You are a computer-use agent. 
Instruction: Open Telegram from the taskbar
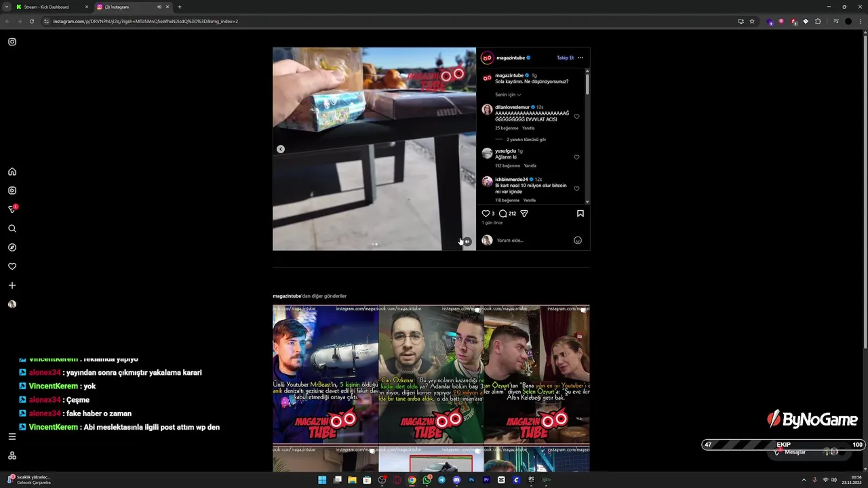(441, 480)
